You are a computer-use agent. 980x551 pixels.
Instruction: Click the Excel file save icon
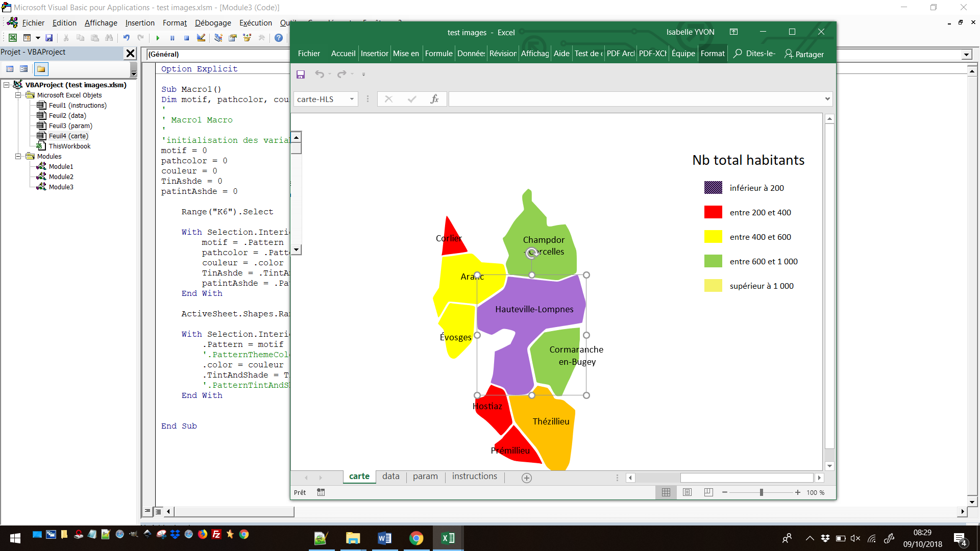(x=301, y=74)
